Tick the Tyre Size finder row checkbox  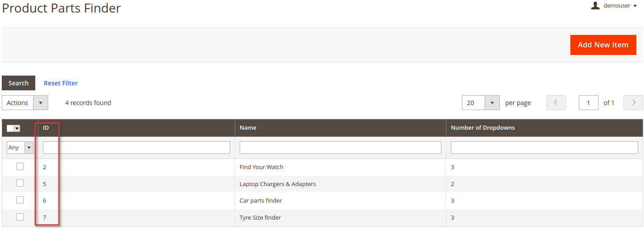coord(20,217)
